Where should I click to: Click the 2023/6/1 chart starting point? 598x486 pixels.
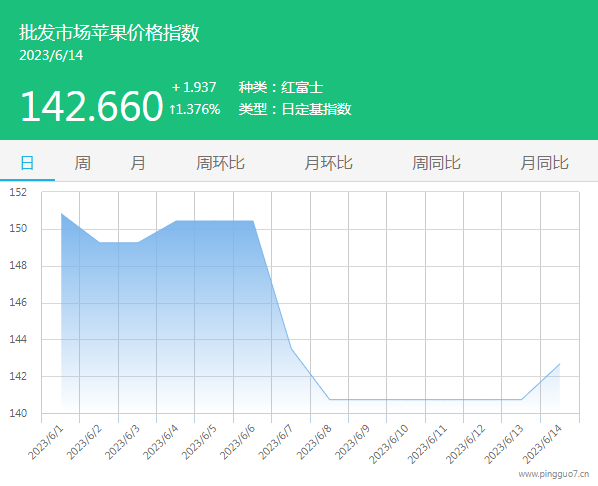[x=61, y=214]
